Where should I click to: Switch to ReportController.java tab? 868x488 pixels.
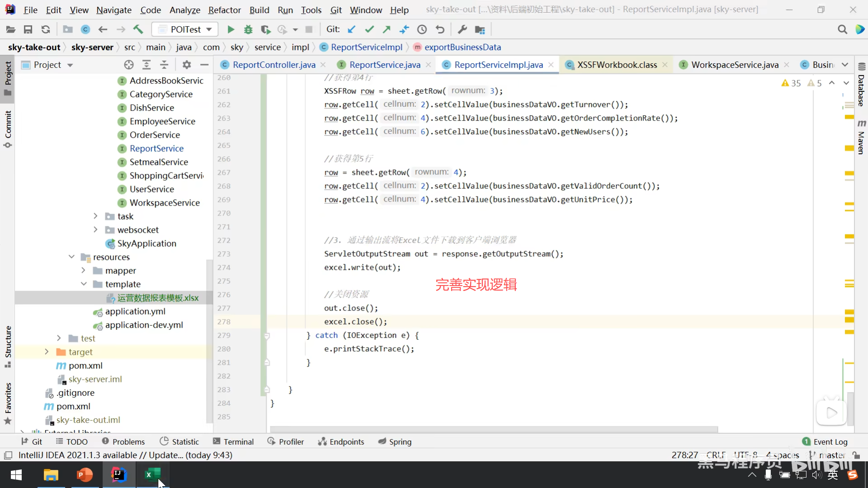click(x=274, y=65)
